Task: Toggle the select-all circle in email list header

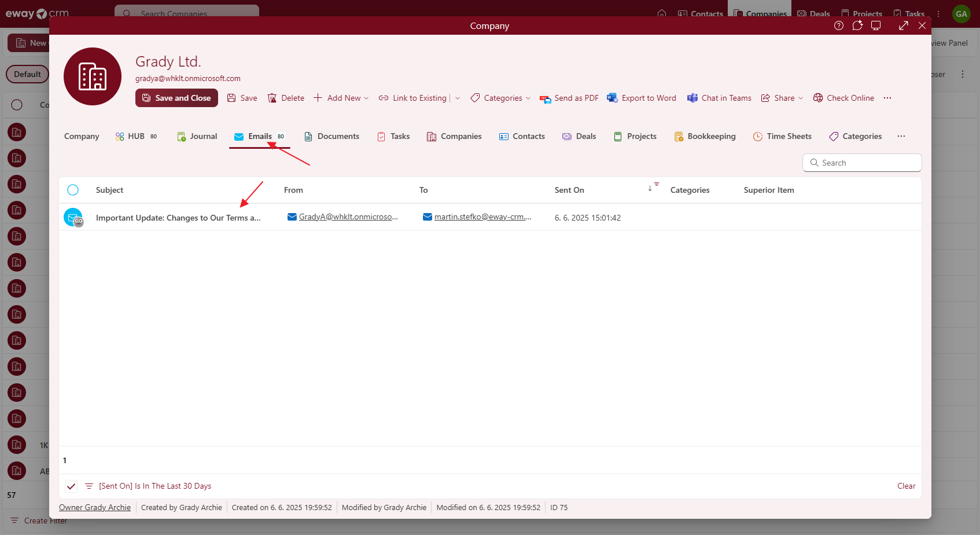Action: point(73,190)
